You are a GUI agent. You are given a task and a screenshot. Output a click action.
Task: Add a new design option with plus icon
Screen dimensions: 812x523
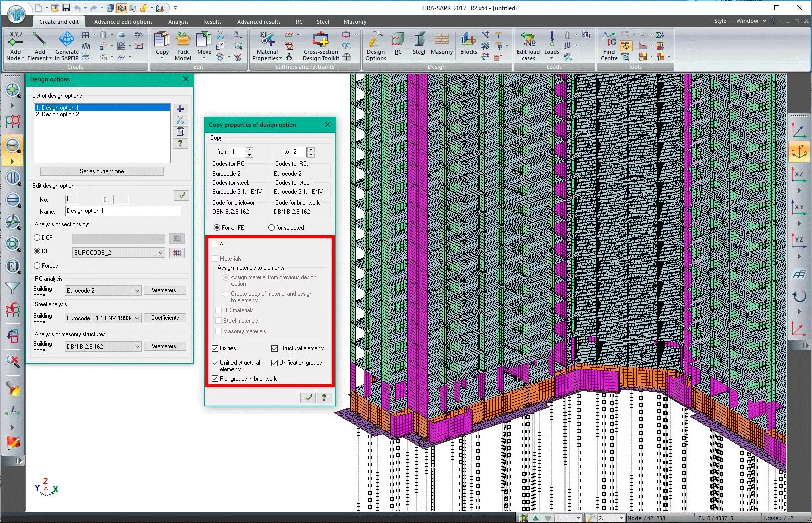(x=180, y=109)
